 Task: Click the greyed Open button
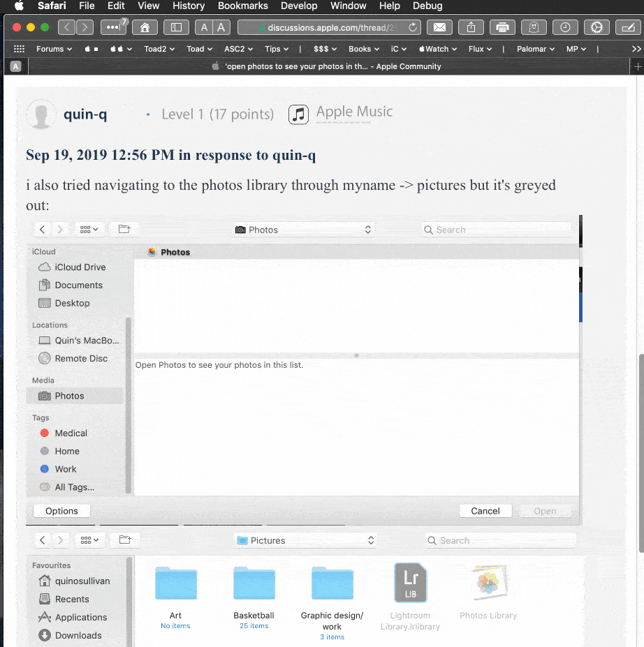(545, 511)
